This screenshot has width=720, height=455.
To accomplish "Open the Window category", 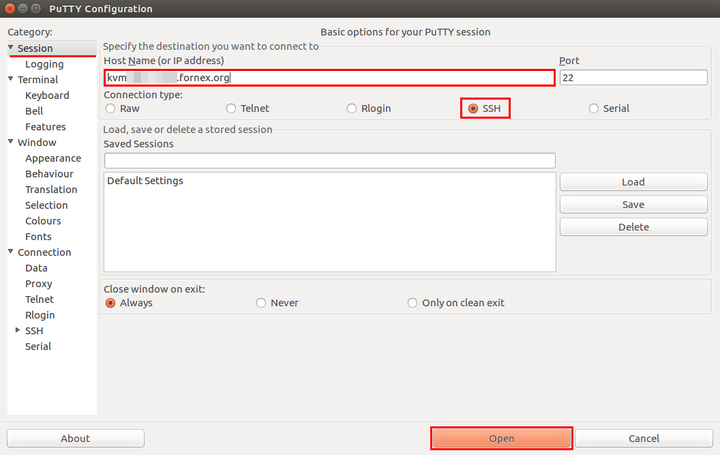I will (37, 142).
